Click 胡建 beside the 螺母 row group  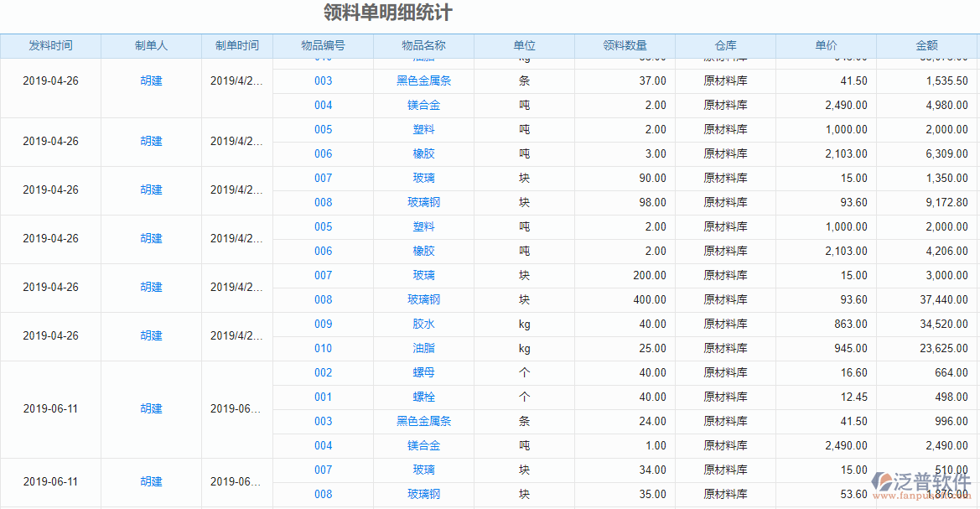pos(151,409)
